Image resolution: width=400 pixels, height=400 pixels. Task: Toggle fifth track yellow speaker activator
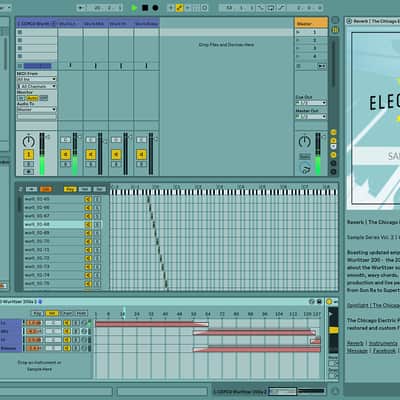[141, 155]
